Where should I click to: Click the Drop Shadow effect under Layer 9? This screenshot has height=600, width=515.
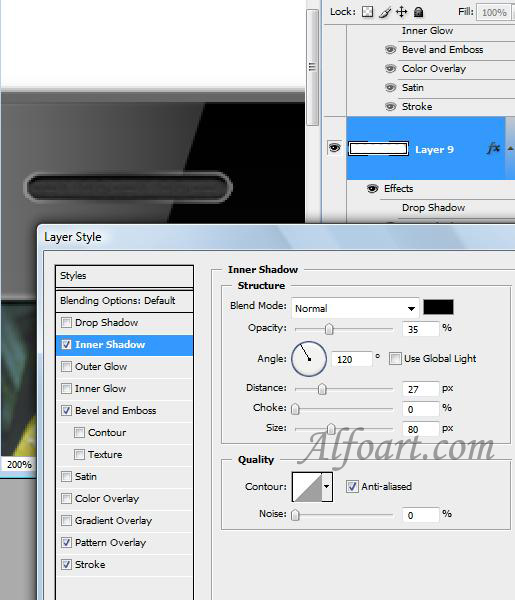tap(433, 208)
